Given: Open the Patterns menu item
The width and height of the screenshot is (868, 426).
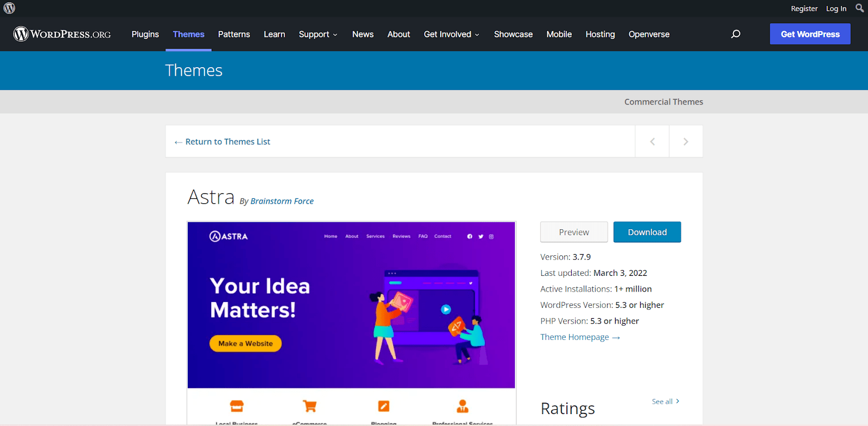Looking at the screenshot, I should coord(234,34).
